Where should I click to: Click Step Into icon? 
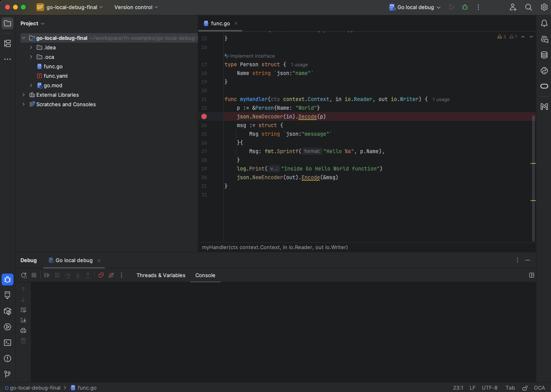(x=78, y=275)
